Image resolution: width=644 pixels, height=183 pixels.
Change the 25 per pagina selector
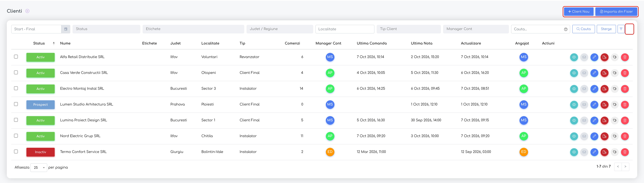(39, 168)
